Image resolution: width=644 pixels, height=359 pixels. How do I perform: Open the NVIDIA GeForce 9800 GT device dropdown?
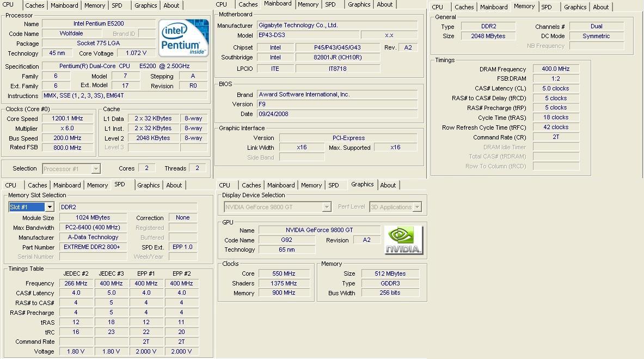[x=327, y=207]
